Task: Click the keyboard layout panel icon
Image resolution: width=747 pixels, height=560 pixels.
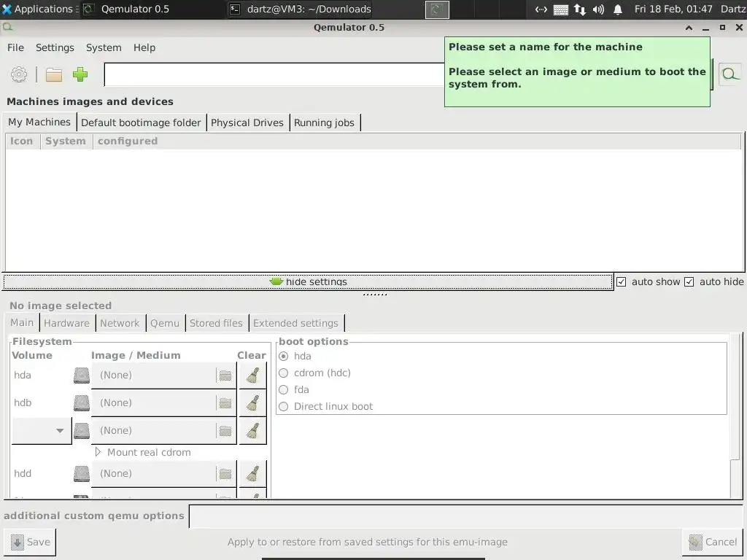Action: point(561,9)
